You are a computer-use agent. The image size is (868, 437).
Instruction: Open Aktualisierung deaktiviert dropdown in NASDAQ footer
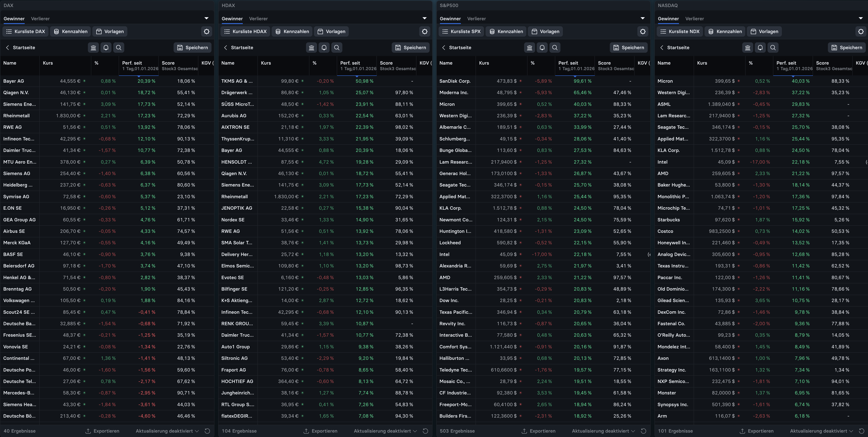click(x=821, y=431)
